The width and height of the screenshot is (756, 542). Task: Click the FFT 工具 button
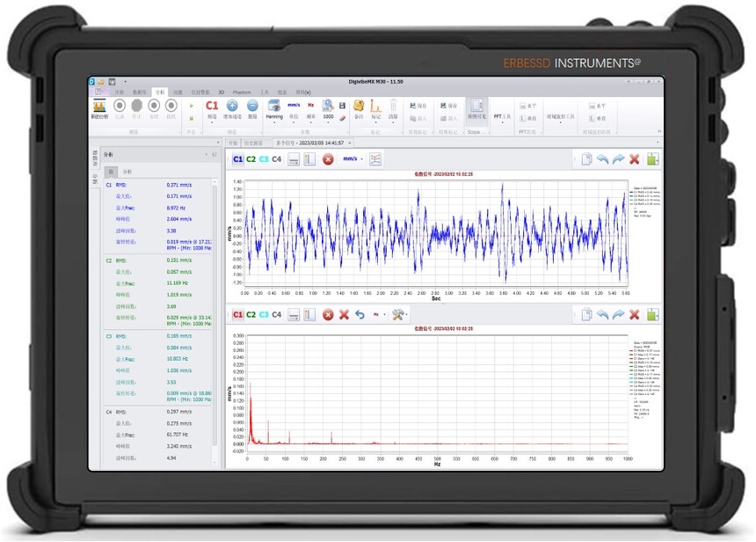click(x=502, y=115)
